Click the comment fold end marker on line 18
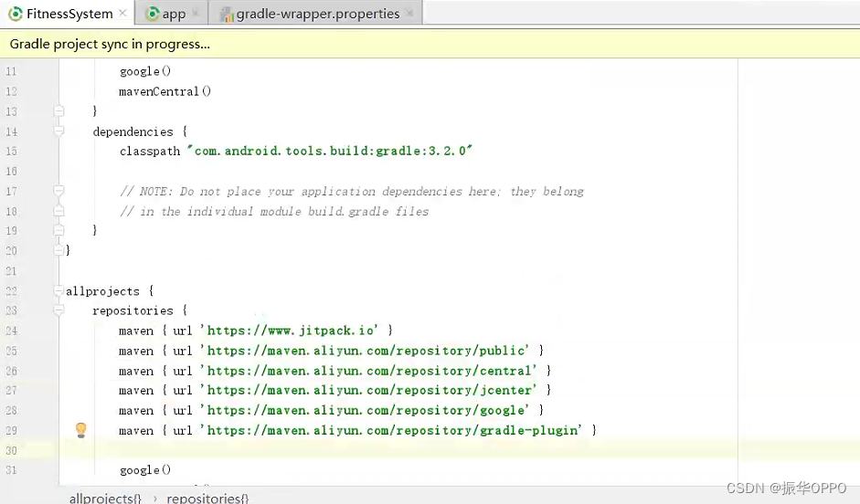 tap(59, 211)
